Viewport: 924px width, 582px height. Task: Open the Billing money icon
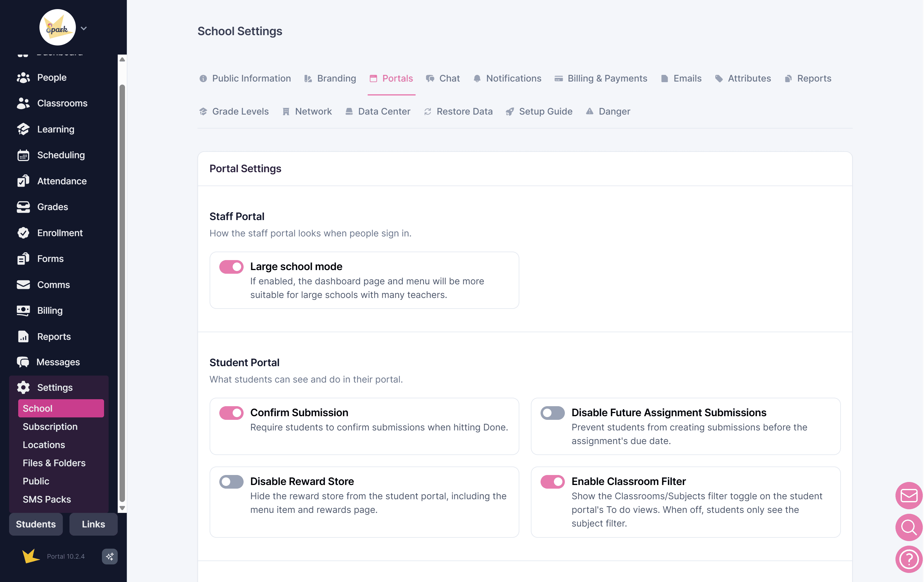click(23, 311)
